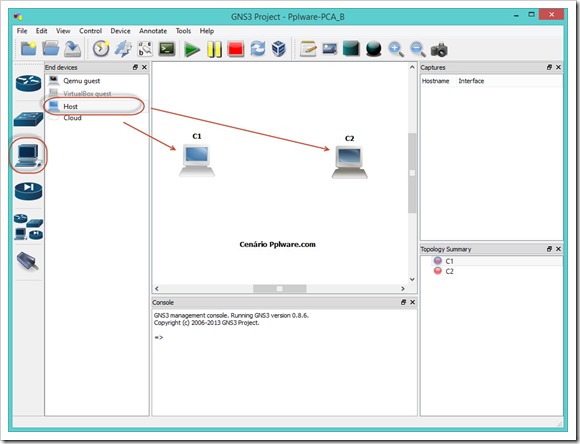Viewport: 580px width, 444px height.
Task: Click the show interface labels icon
Action: tap(123, 49)
